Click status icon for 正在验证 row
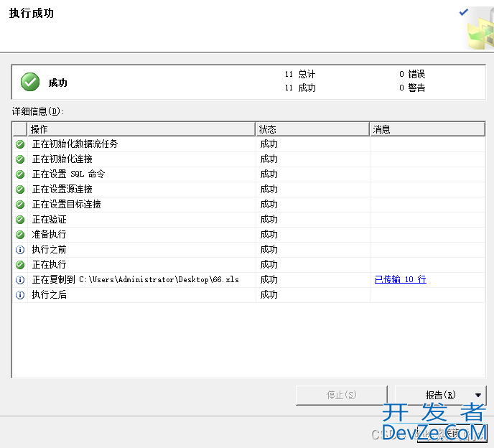This screenshot has height=448, width=494. coord(20,220)
